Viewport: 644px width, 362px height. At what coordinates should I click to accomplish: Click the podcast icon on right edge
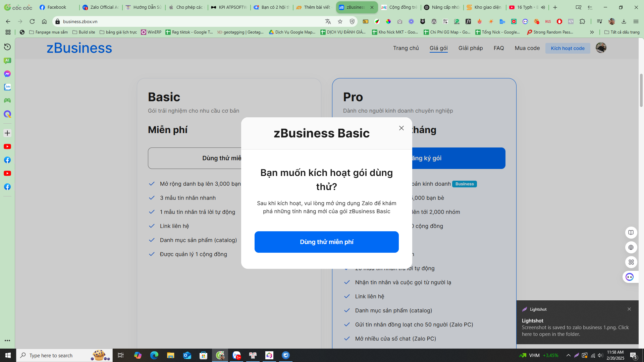point(631,247)
